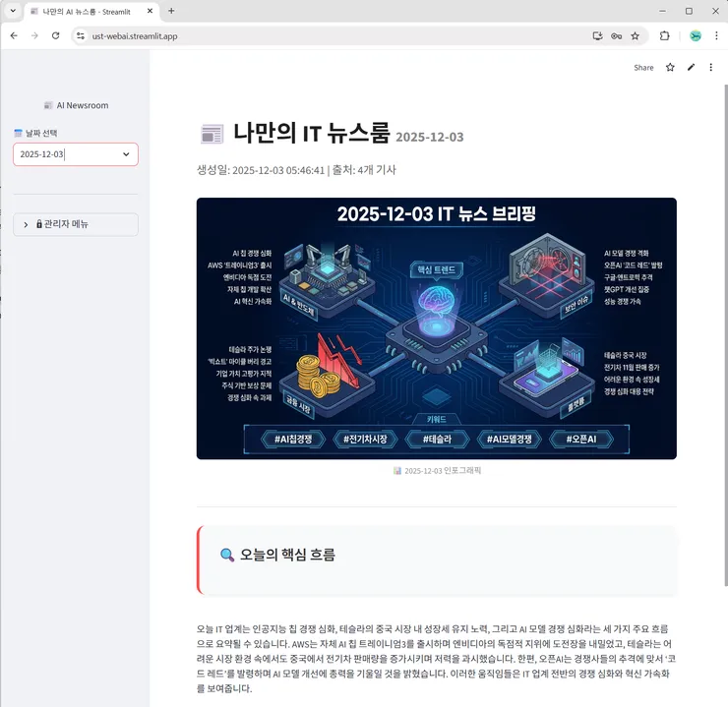Image resolution: width=728 pixels, height=707 pixels.
Task: Click the dropdown chevron in date selector
Action: click(x=126, y=154)
